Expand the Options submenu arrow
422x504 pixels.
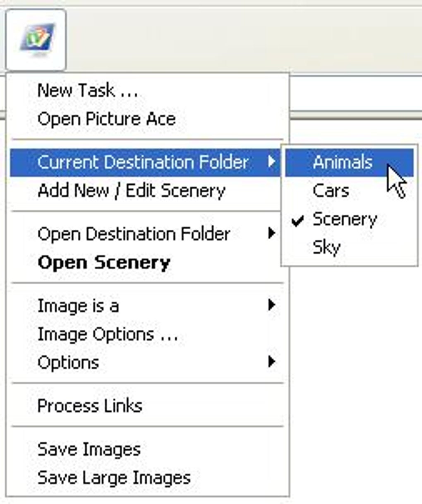point(271,362)
